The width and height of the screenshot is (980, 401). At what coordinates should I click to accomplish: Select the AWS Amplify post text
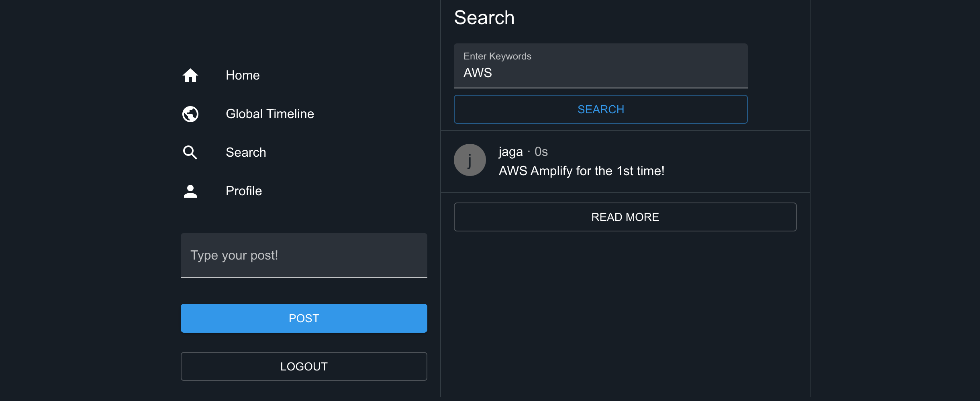(582, 171)
